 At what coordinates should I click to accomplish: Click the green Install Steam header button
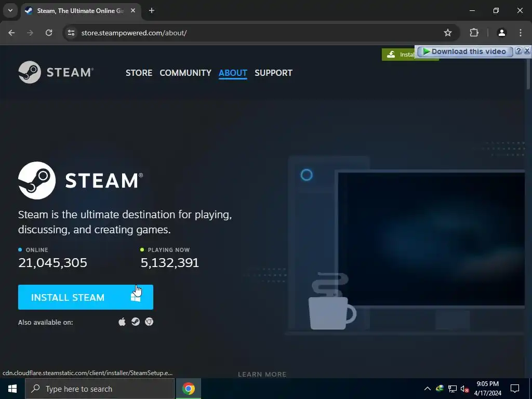pyautogui.click(x=398, y=55)
